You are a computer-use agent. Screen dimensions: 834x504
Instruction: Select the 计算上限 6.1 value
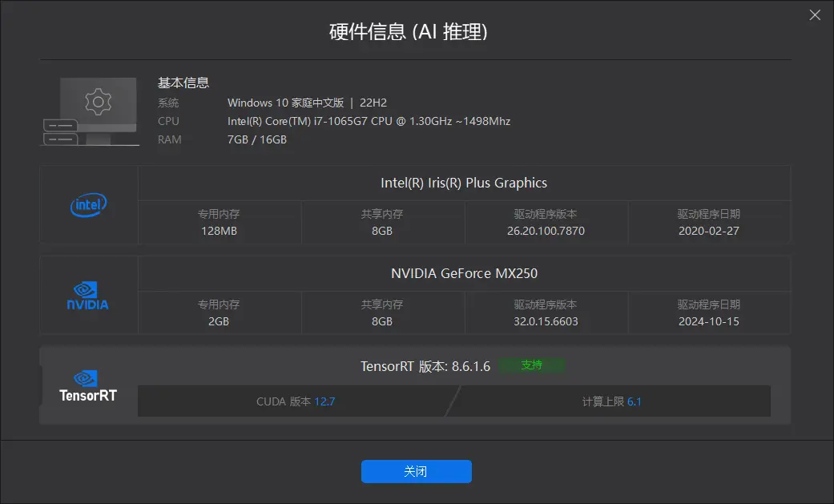634,401
